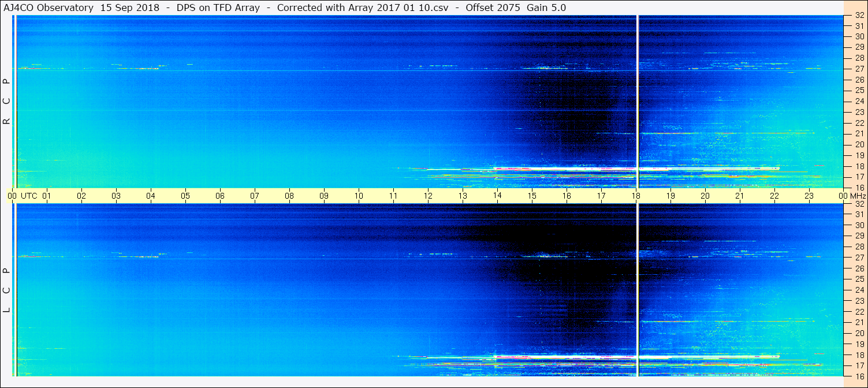Select the 'Offset 2075' value
This screenshot has width=868, height=388.
[494, 8]
